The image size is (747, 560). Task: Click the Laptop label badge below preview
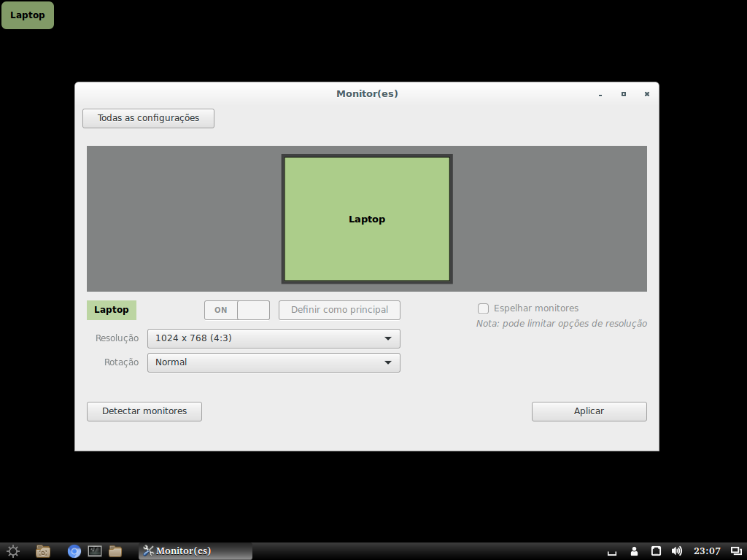pyautogui.click(x=112, y=310)
